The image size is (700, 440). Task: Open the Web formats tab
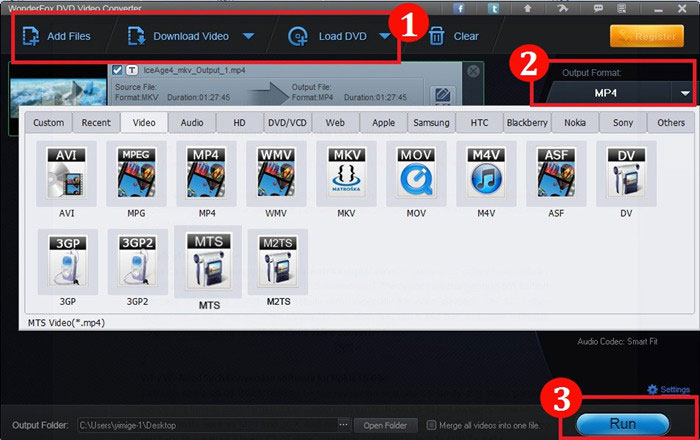pyautogui.click(x=335, y=123)
